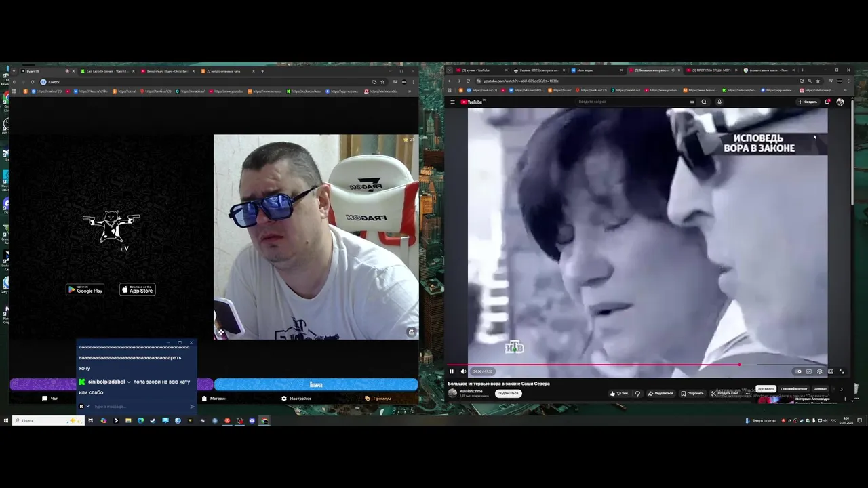Open YouTube notifications bell
Image resolution: width=868 pixels, height=488 pixels.
[827, 102]
